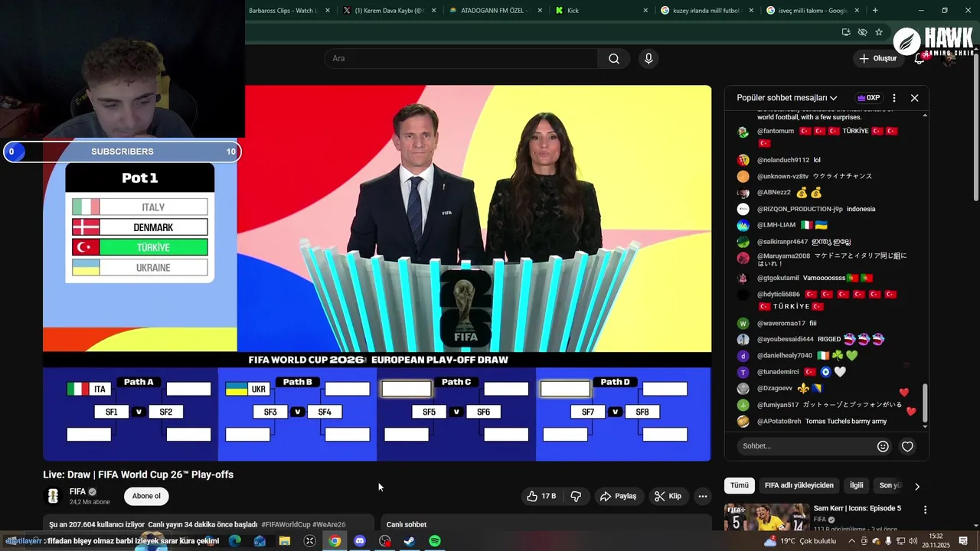Switch to the Kerem Dava Kaybı X tab
Viewport: 980px width, 551px height.
[x=390, y=11]
